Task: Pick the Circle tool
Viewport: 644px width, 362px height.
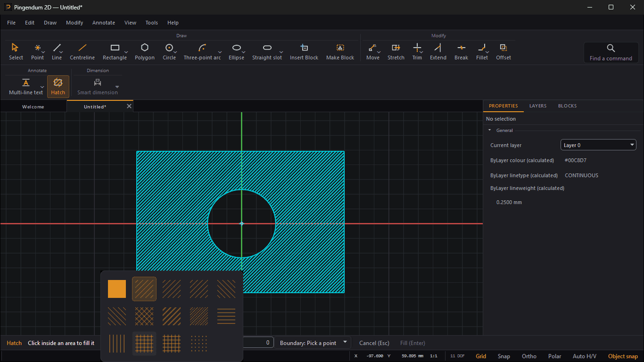Action: (169, 51)
